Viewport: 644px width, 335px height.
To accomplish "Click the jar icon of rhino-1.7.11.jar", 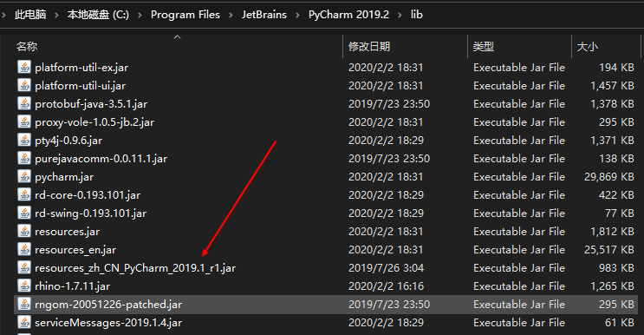I will coord(24,286).
